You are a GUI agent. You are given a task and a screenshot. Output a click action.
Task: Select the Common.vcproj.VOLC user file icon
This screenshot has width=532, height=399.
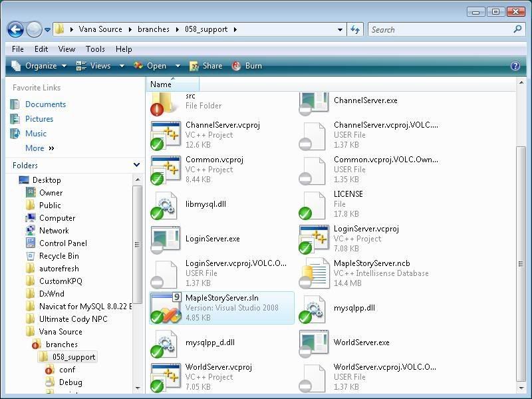[x=313, y=171]
